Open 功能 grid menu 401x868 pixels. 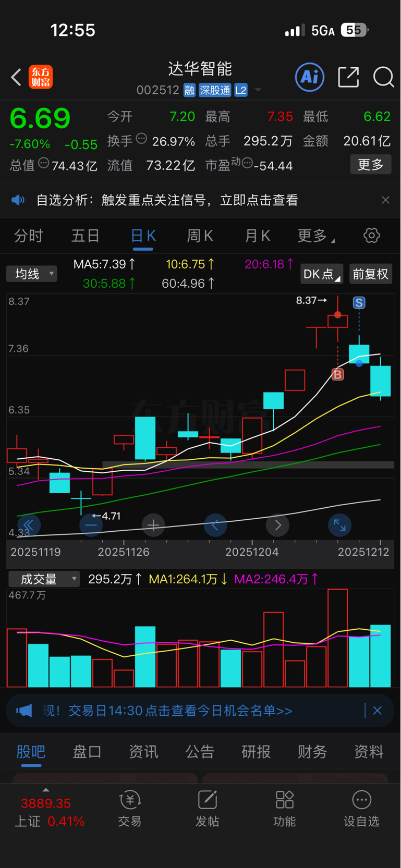284,810
